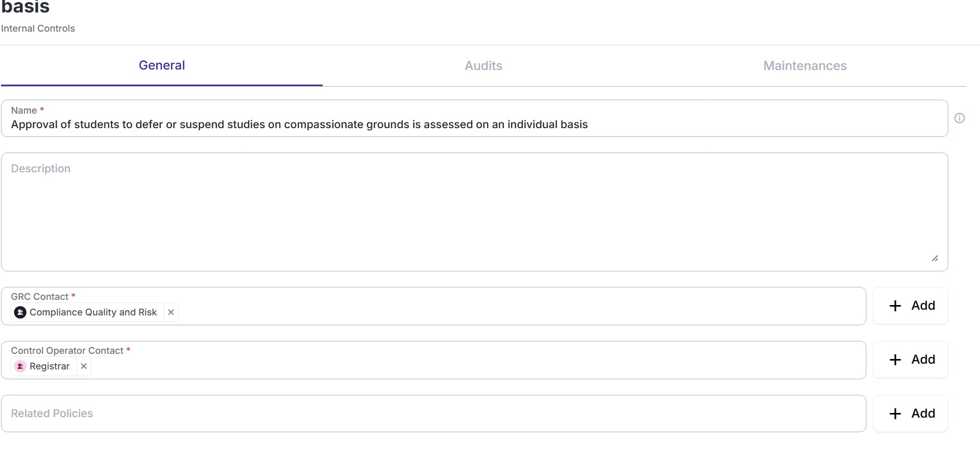Click the Compliance Quality and Risk chip label

tap(93, 312)
